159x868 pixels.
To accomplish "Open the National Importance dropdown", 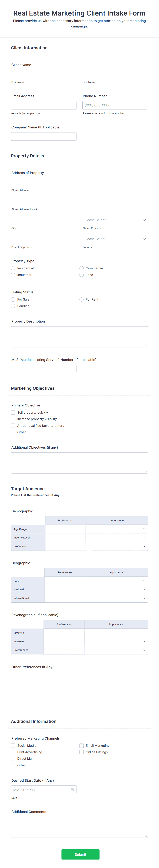I will pyautogui.click(x=144, y=590).
